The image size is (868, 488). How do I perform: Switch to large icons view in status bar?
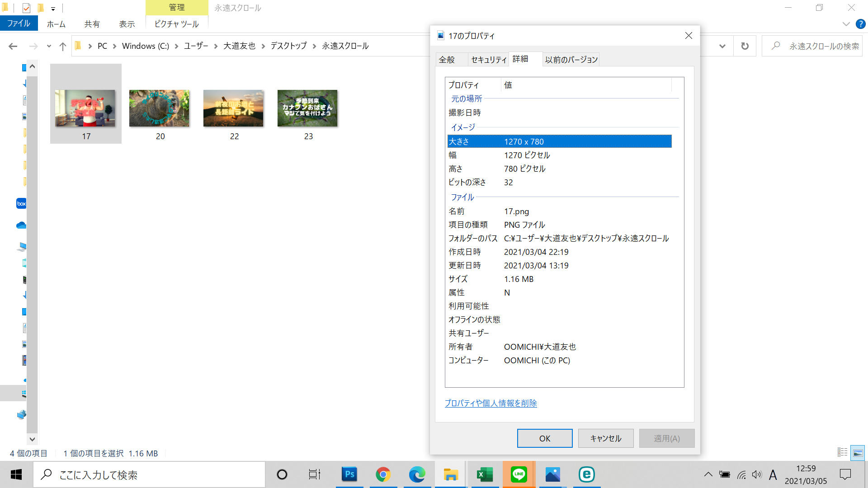pyautogui.click(x=858, y=452)
